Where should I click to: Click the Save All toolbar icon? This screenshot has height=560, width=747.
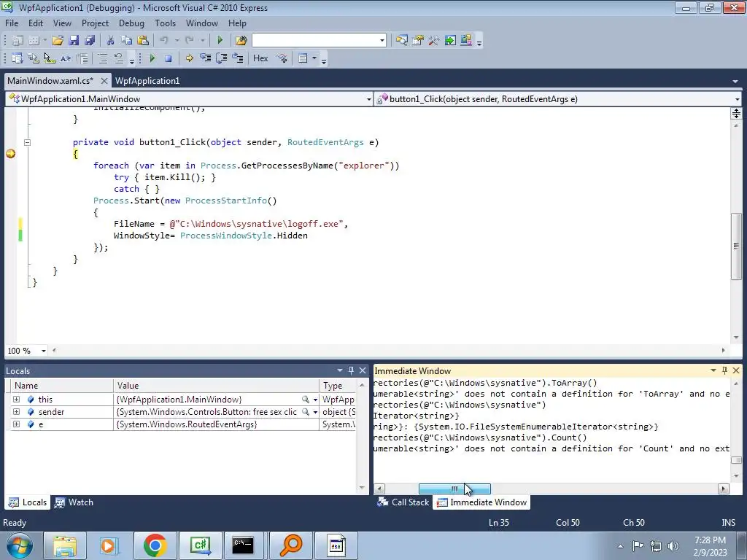90,41
